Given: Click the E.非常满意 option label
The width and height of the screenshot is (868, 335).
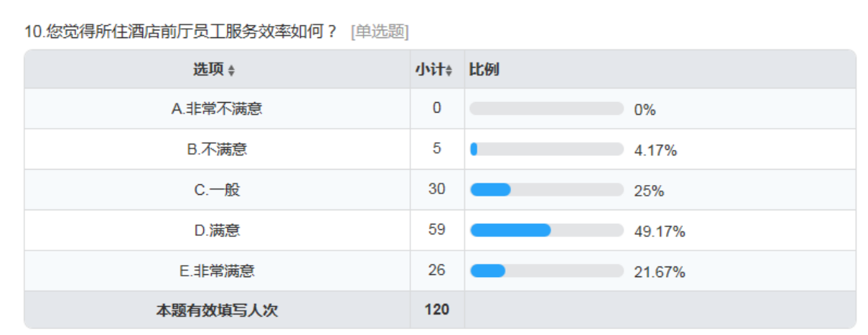Looking at the screenshot, I should (217, 271).
